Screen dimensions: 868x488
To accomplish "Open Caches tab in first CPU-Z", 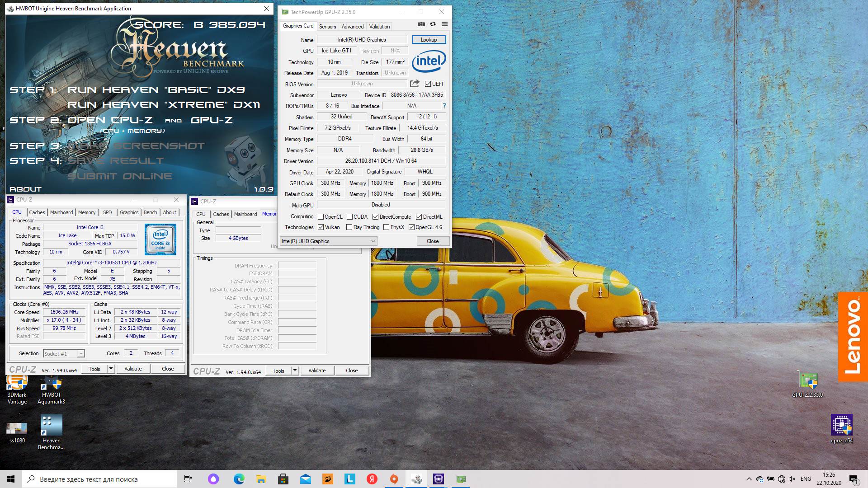I will point(37,212).
